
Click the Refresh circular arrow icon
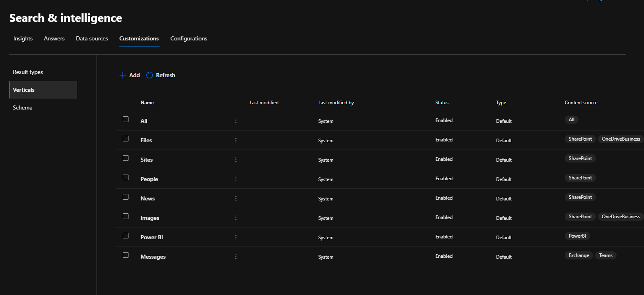(149, 75)
